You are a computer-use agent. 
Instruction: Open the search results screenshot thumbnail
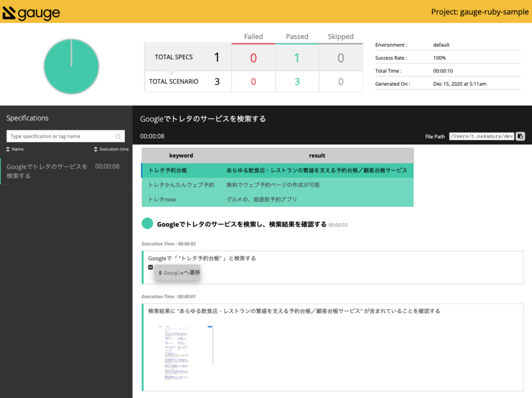coord(185,352)
